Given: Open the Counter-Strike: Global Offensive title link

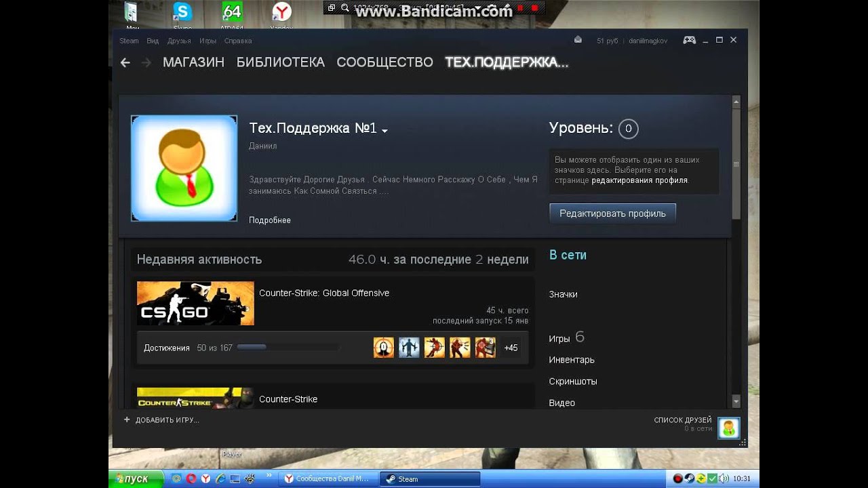Looking at the screenshot, I should (324, 293).
